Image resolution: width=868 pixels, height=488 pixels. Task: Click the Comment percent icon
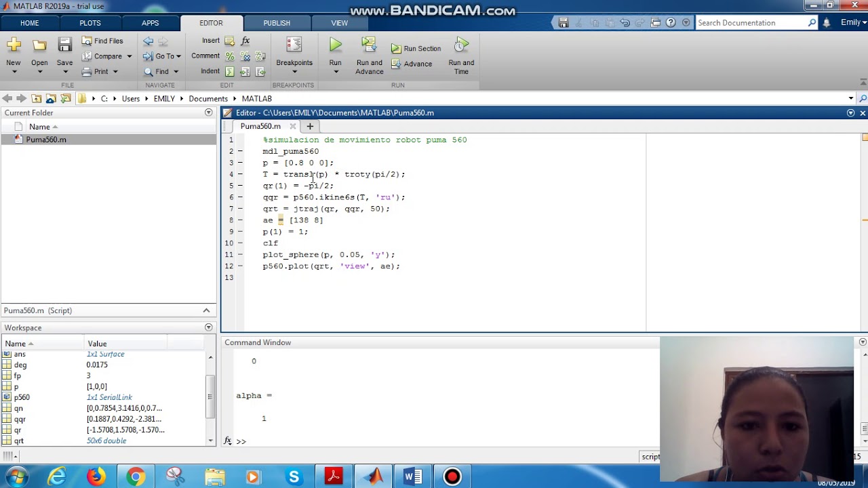click(x=229, y=56)
